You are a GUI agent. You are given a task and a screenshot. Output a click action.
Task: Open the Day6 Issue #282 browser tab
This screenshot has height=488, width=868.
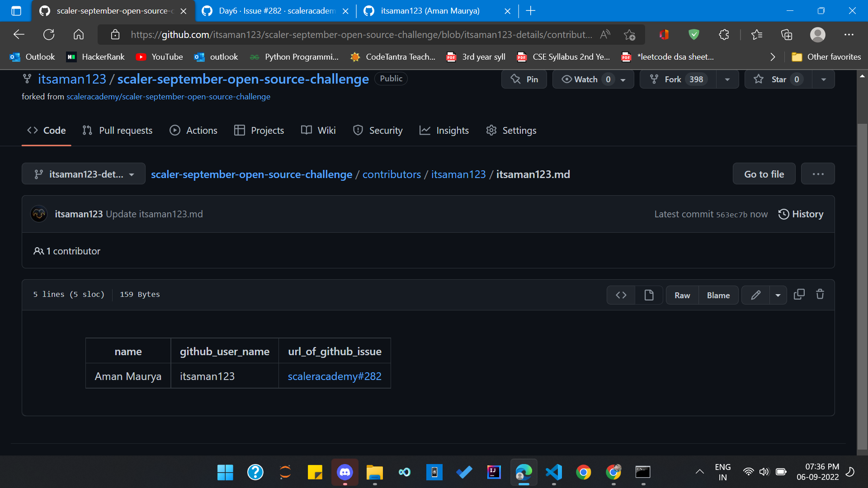pyautogui.click(x=271, y=11)
